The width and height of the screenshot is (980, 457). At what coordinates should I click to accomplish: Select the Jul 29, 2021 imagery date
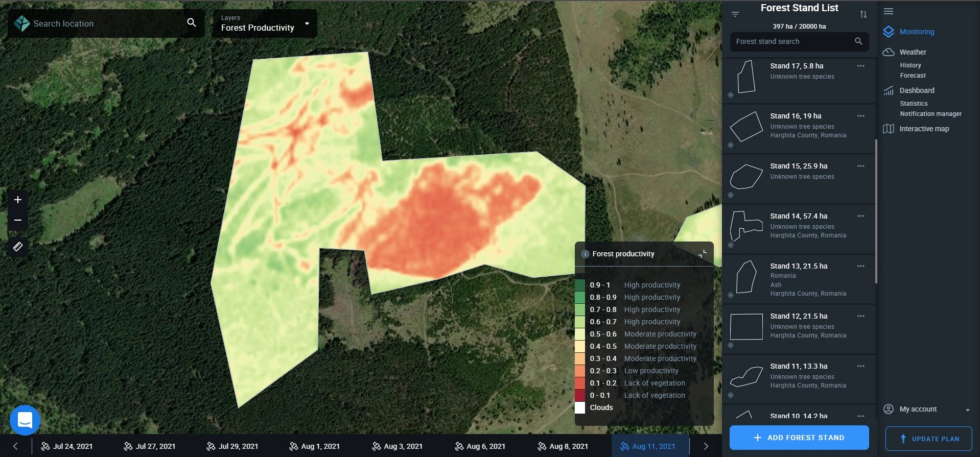click(x=232, y=446)
